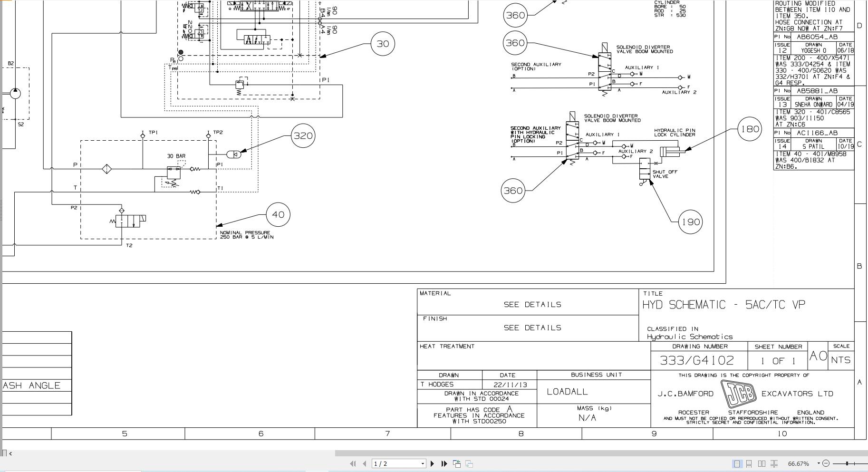Select single page view mode
Viewport: 868px width, 472px height.
[x=737, y=463]
